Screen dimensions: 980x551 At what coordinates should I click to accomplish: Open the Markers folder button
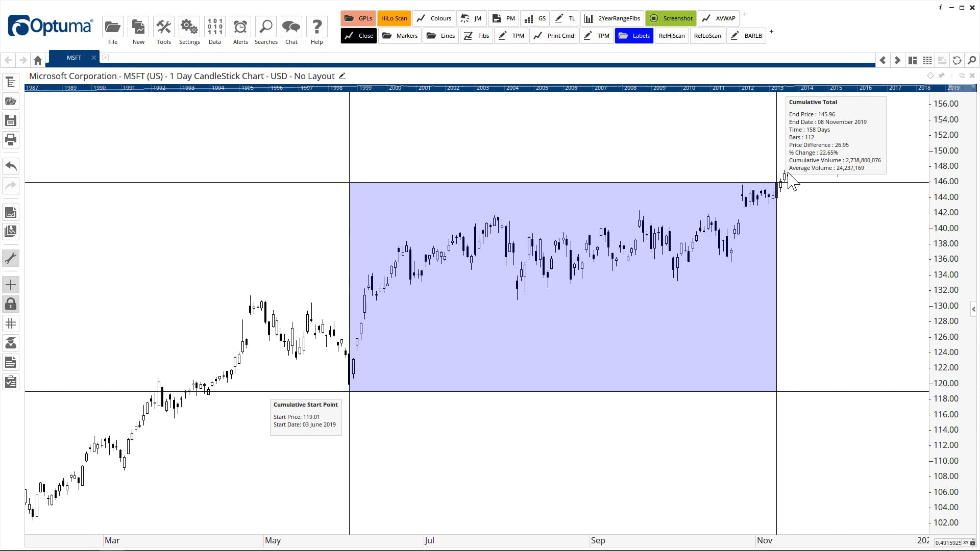tap(400, 36)
